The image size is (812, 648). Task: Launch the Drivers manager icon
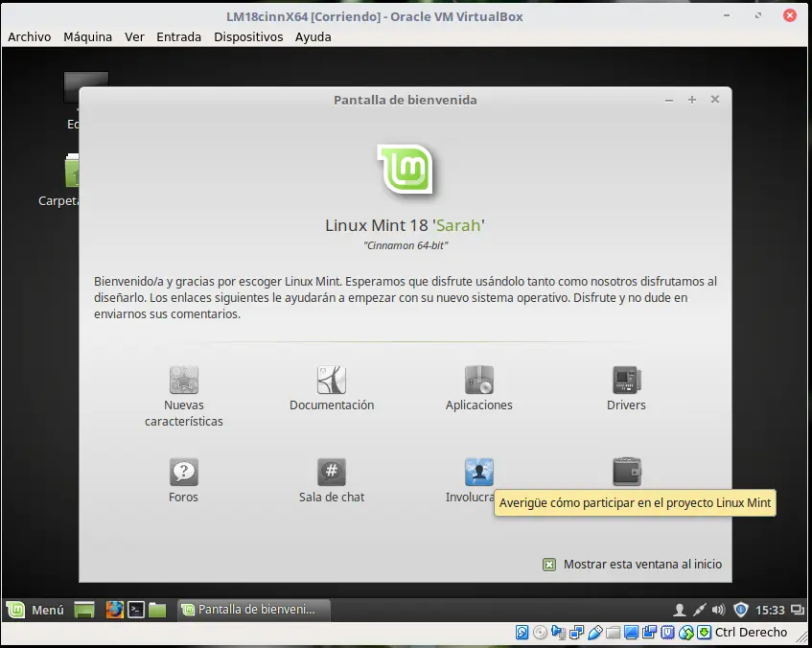point(627,380)
